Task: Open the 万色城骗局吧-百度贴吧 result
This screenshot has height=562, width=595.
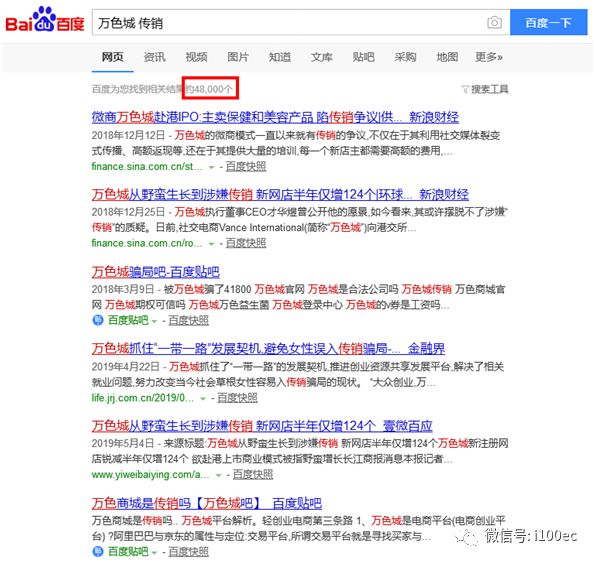Action: 156,272
